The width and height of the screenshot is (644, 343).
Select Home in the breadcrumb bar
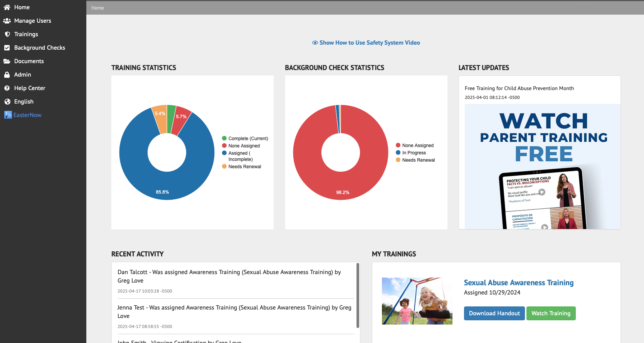(x=98, y=8)
